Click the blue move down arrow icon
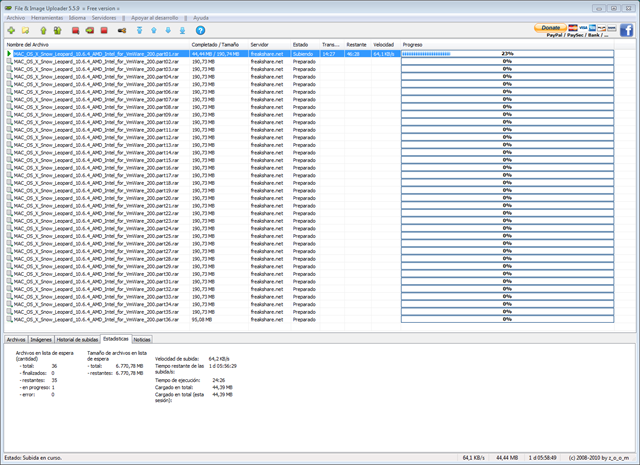The height and width of the screenshot is (465, 640). 168,30
